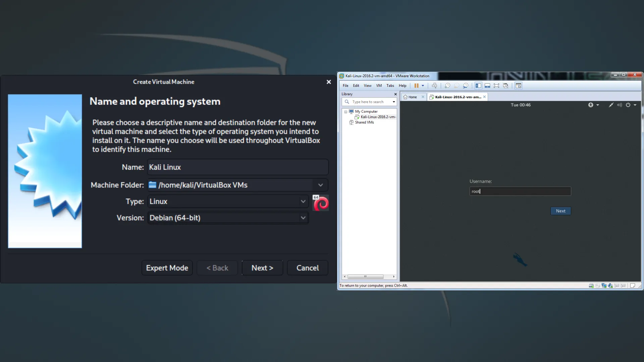Click the network adapter status bar icon

click(604, 286)
